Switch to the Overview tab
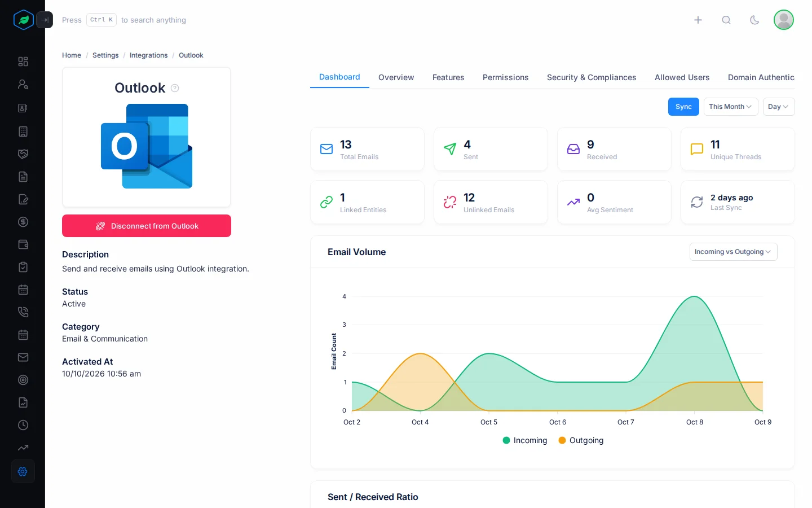 pyautogui.click(x=396, y=77)
